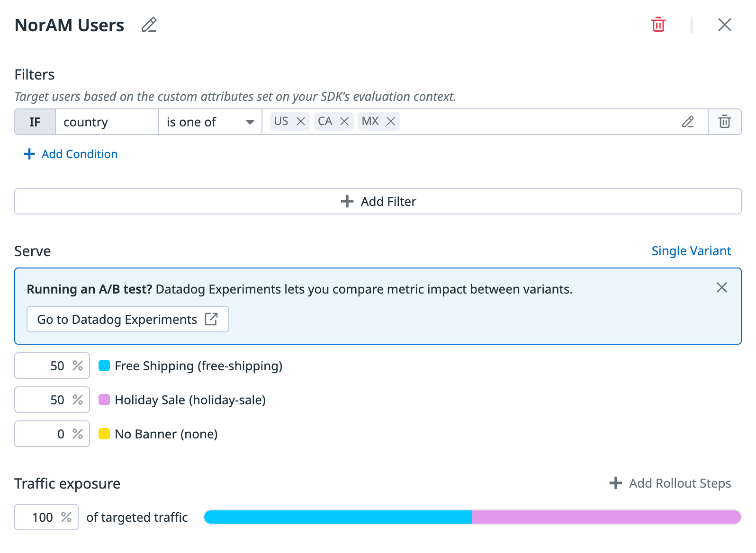The image size is (756, 553).
Task: Click the 'Free Shipping (free-shipping)' variant label
Action: pos(198,366)
